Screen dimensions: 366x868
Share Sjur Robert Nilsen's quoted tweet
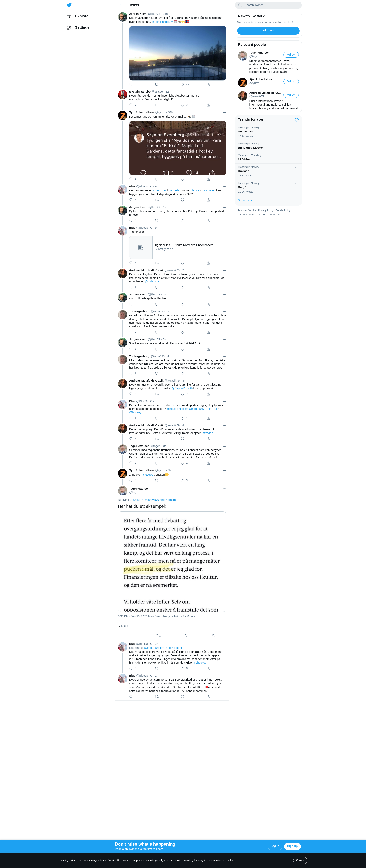tap(208, 179)
